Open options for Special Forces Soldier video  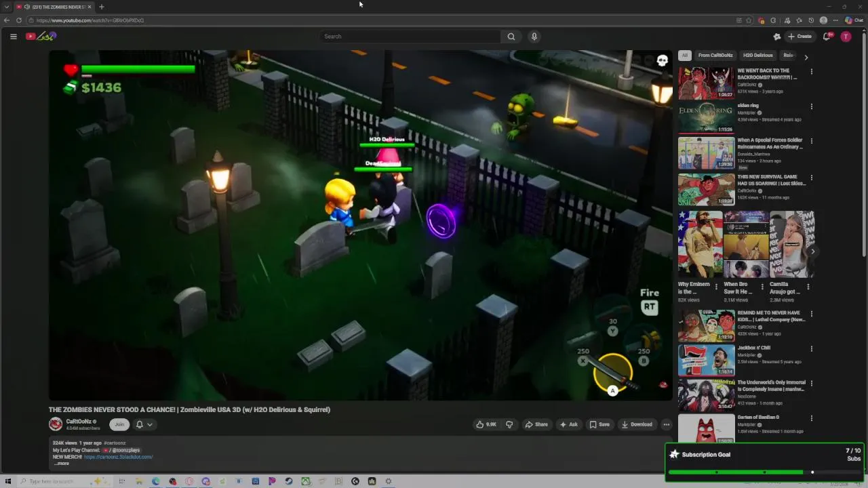click(x=811, y=141)
